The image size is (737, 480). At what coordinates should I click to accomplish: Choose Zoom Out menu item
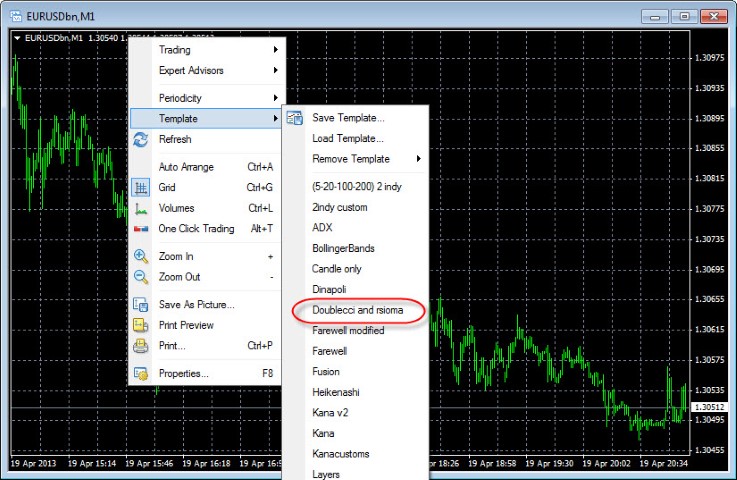tap(205, 277)
